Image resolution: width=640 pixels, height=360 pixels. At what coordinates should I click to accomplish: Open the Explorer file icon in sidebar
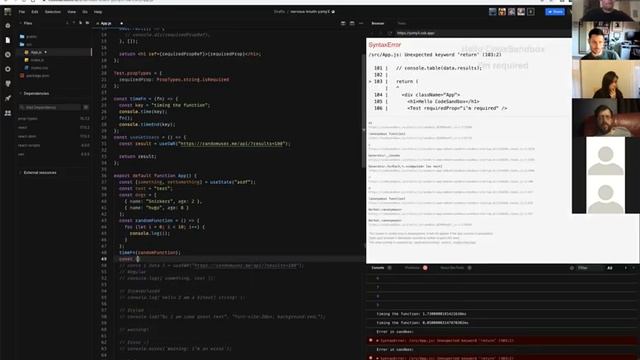tap(7, 40)
